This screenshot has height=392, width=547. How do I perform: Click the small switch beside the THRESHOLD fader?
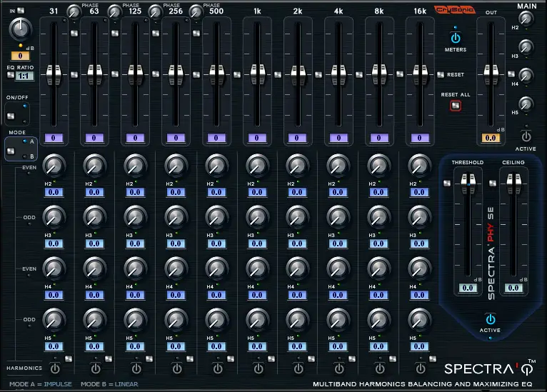coord(447,184)
